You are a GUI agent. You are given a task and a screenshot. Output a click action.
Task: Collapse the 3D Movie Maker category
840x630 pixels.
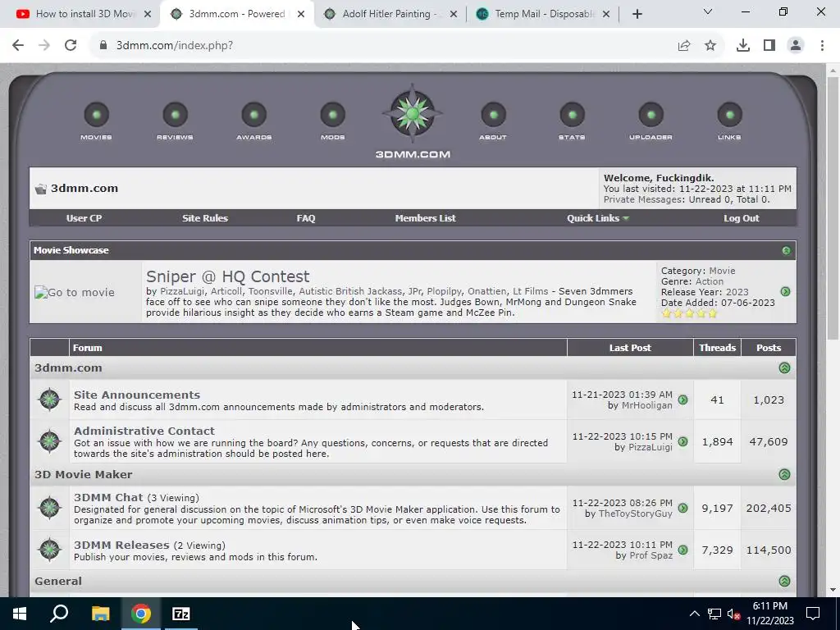pyautogui.click(x=784, y=475)
